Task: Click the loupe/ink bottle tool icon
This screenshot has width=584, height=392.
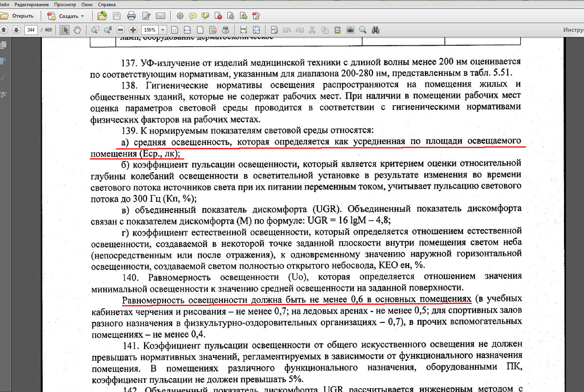Action: point(225,30)
